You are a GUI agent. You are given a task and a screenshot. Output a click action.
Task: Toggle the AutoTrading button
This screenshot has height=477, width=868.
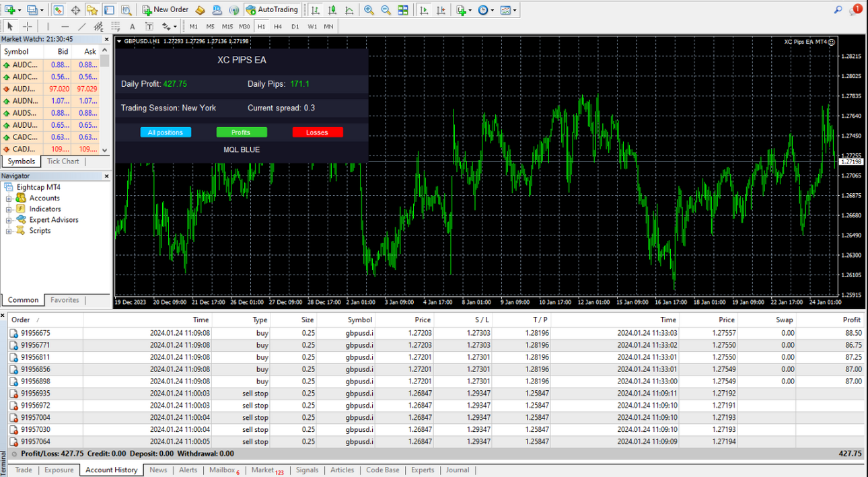pyautogui.click(x=273, y=10)
